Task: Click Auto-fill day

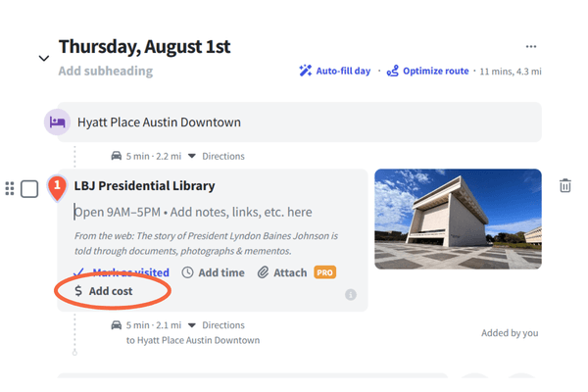Action: [x=336, y=72]
